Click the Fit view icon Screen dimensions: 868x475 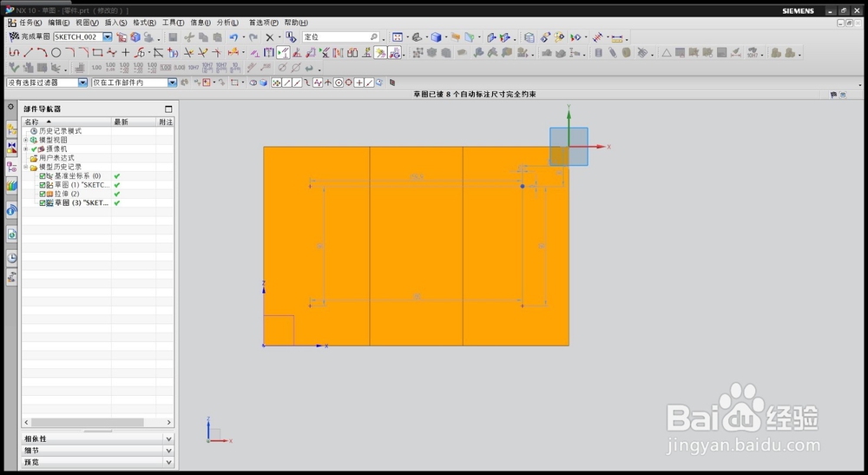(x=398, y=37)
